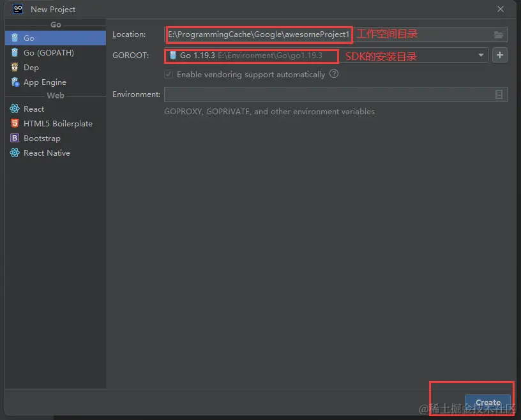Click the Location label
The image size is (521, 420).
pos(129,34)
